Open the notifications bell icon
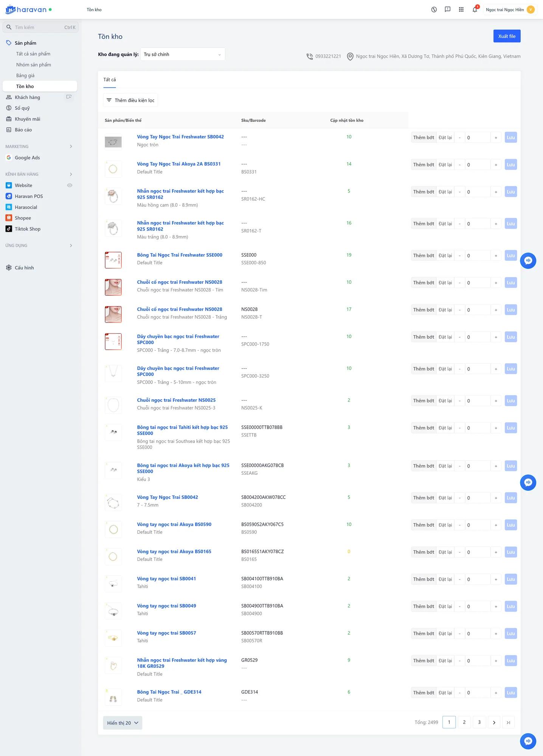The width and height of the screenshot is (543, 756). [475, 10]
